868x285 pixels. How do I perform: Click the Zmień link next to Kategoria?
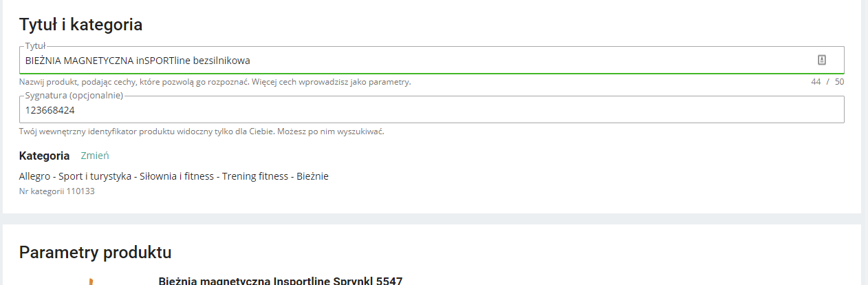95,156
